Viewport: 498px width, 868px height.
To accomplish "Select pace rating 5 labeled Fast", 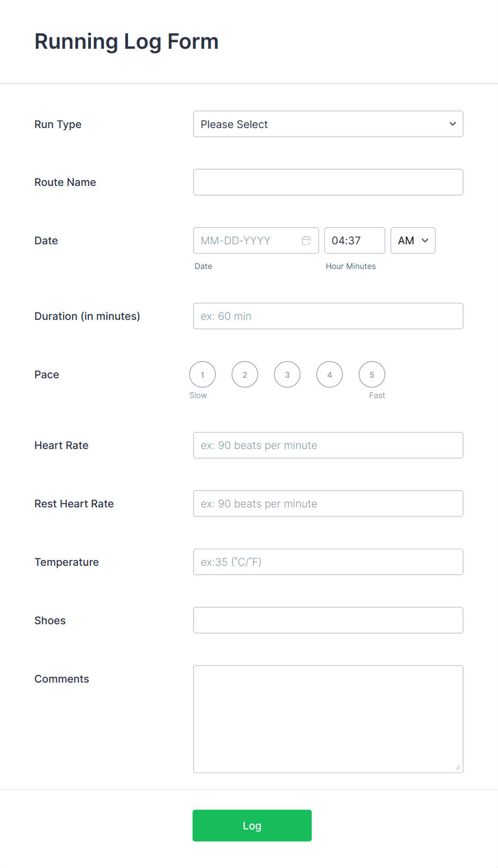I will pyautogui.click(x=372, y=374).
